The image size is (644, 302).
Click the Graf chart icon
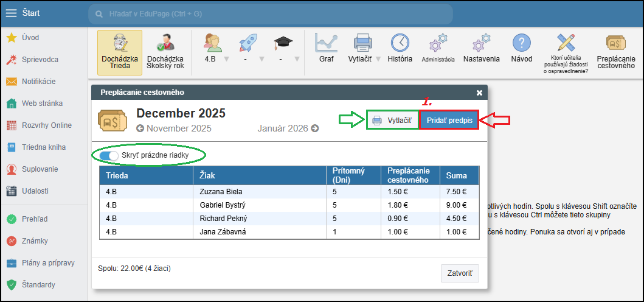point(326,49)
